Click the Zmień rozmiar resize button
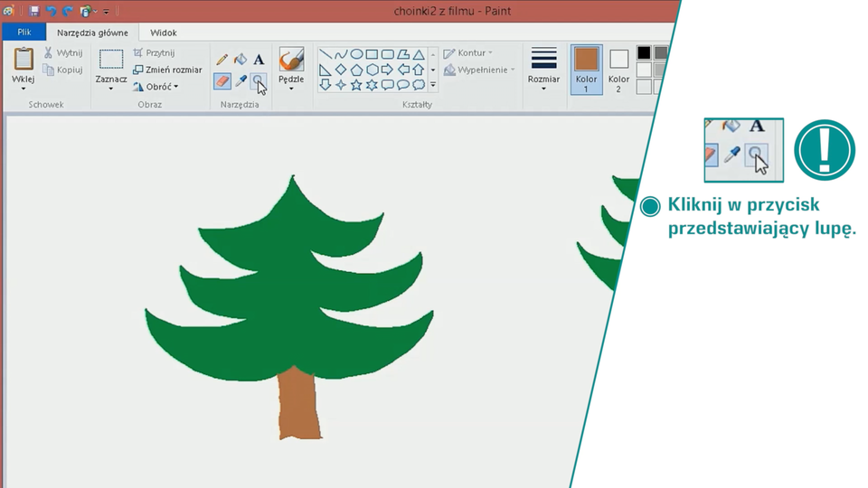The height and width of the screenshot is (488, 868). pyautogui.click(x=168, y=70)
